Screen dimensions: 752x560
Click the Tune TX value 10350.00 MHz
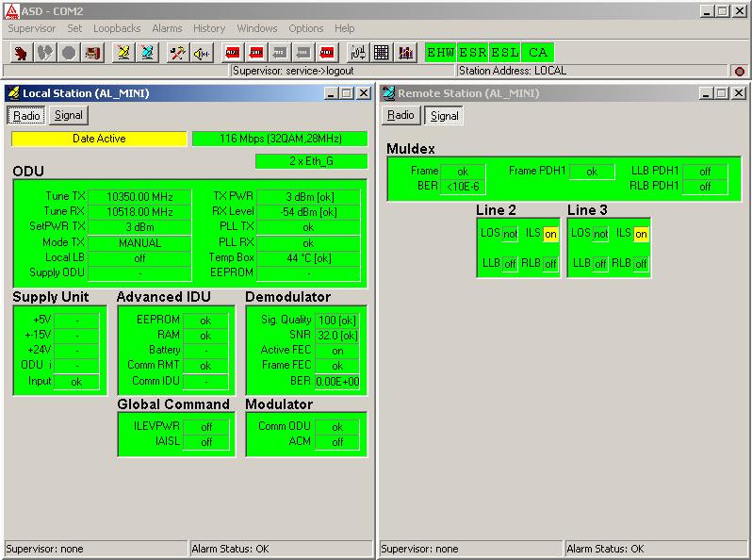click(139, 197)
